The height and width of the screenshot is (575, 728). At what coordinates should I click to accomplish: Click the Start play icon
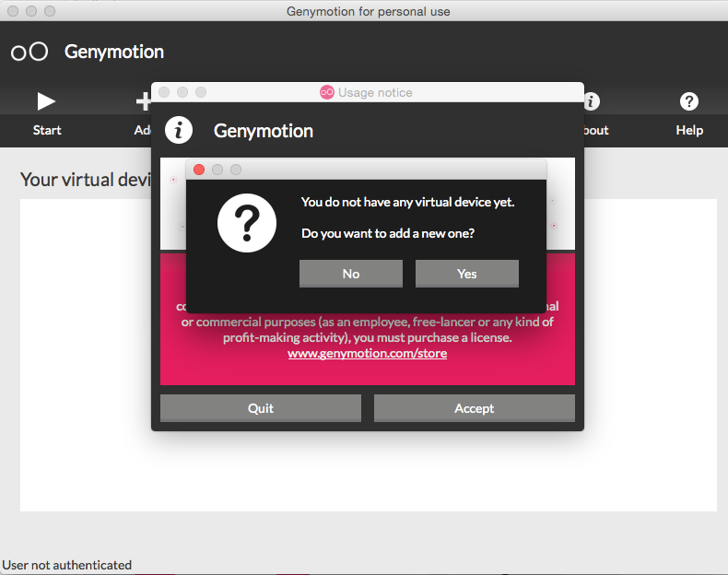[46, 101]
